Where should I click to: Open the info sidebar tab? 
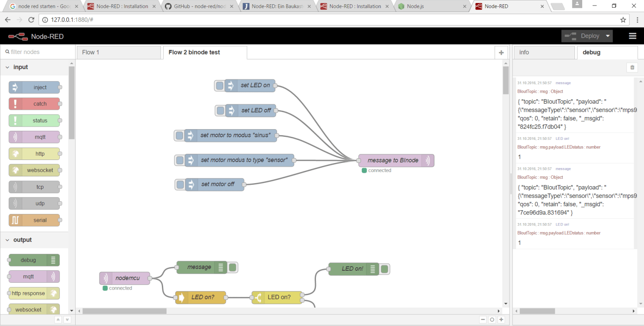pos(544,52)
